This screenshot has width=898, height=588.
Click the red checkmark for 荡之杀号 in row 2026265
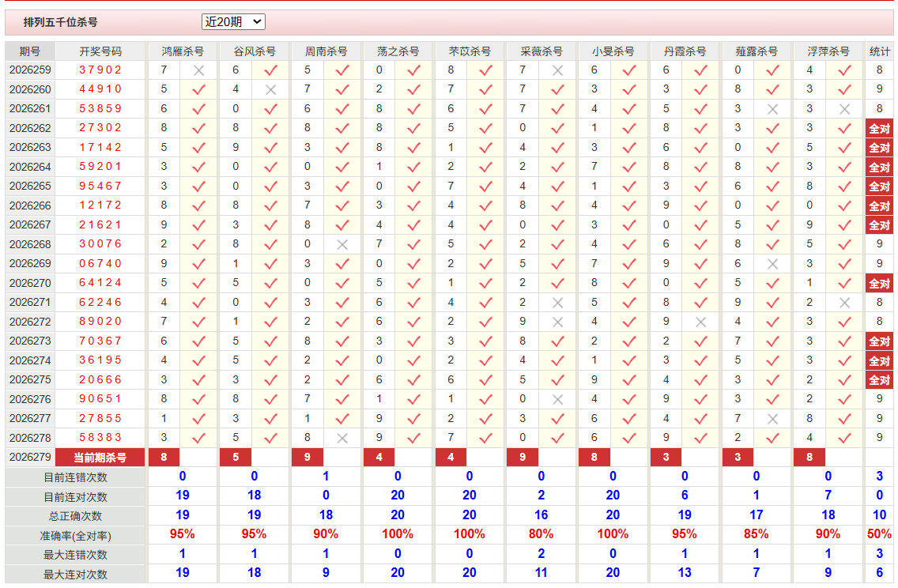tap(413, 187)
